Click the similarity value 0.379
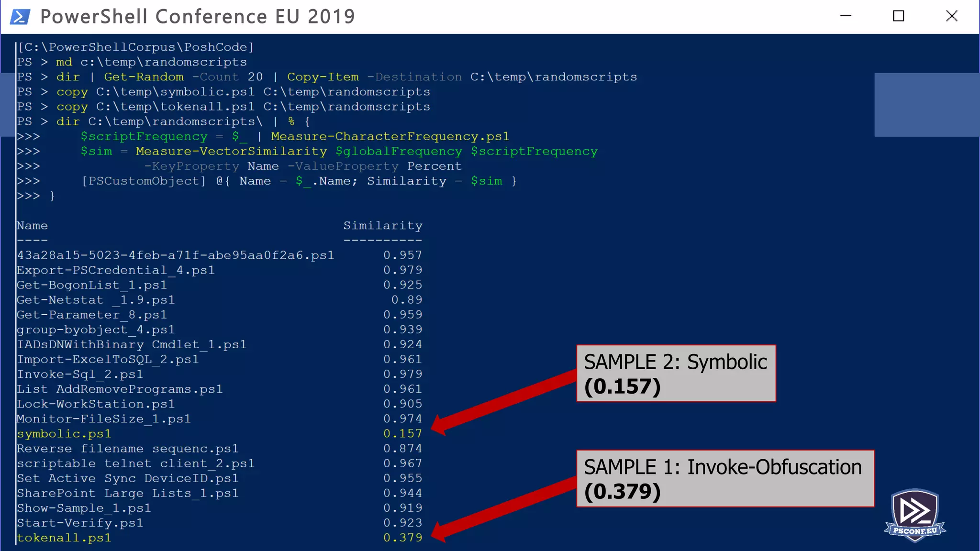This screenshot has height=551, width=980. coord(403,538)
